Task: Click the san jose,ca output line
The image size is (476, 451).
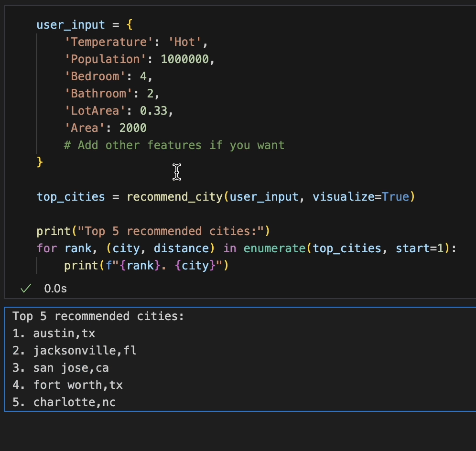Action: [71, 368]
